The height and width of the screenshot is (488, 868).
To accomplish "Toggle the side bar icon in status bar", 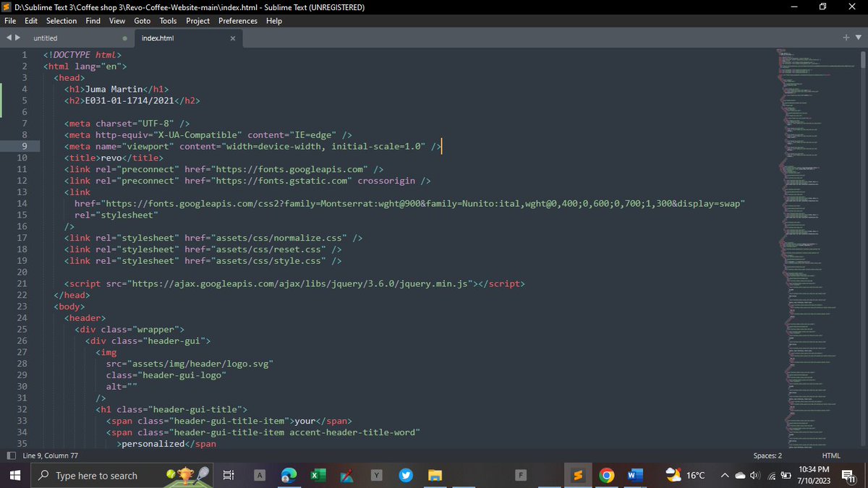I will click(x=11, y=455).
